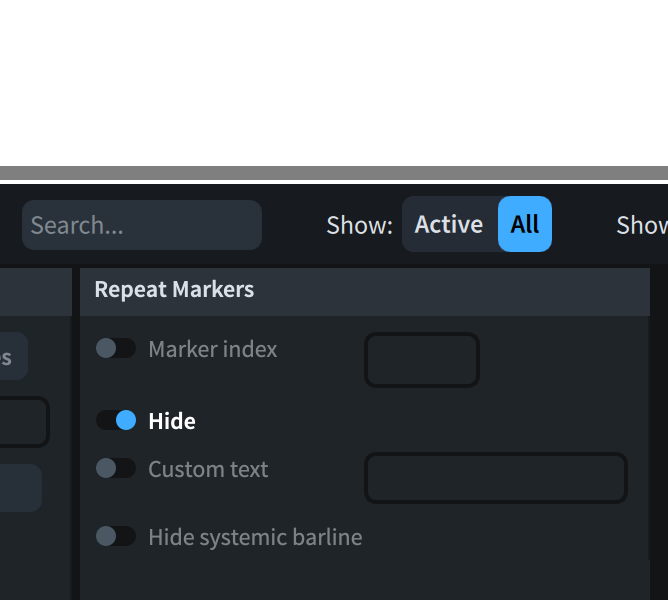The height and width of the screenshot is (600, 668).
Task: Enable the Custom text toggle
Action: (x=116, y=469)
